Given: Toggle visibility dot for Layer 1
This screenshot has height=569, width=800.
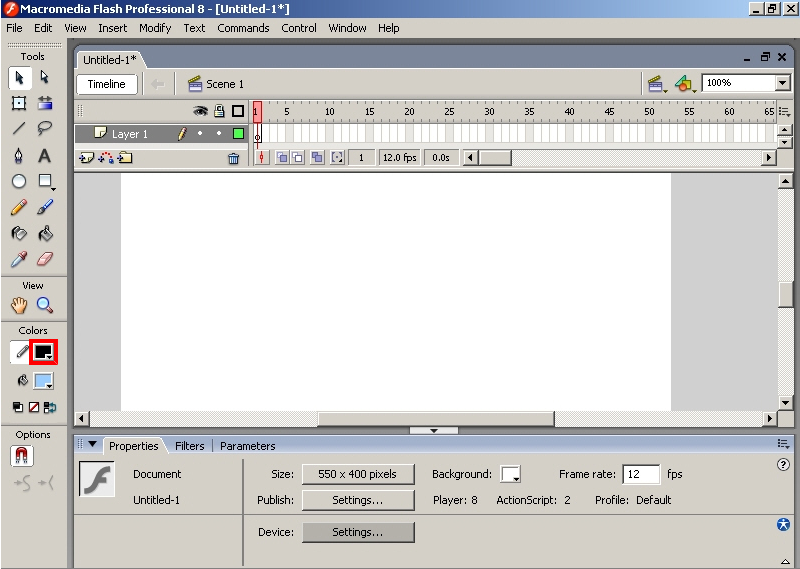Looking at the screenshot, I should tap(200, 134).
